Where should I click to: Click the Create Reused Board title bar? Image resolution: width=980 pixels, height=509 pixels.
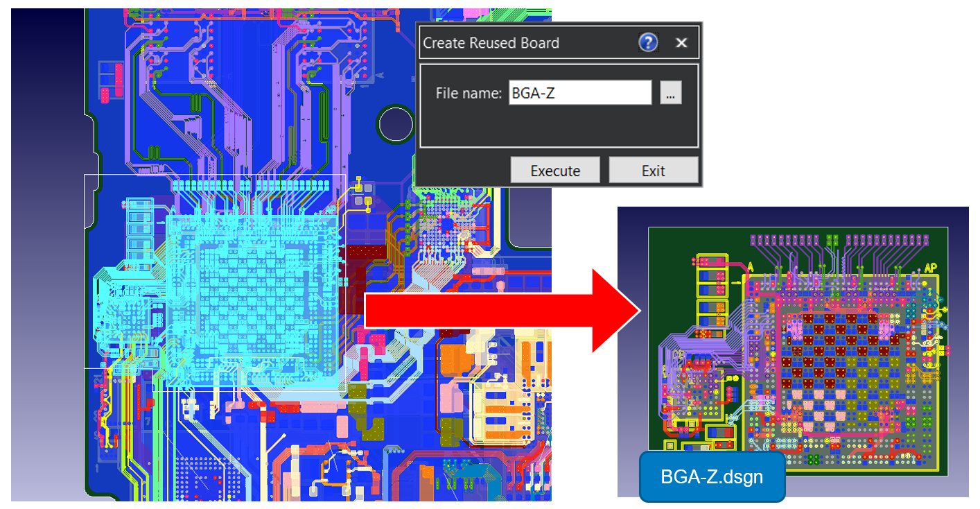pyautogui.click(x=491, y=42)
